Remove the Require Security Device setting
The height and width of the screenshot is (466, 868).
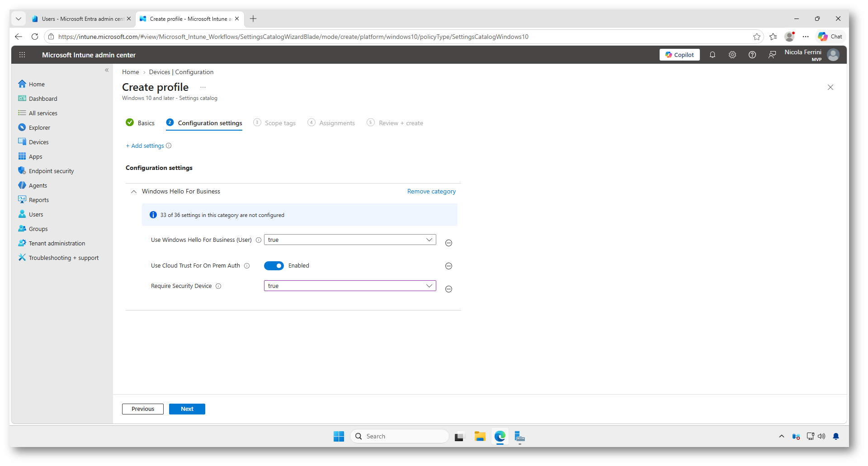point(448,289)
